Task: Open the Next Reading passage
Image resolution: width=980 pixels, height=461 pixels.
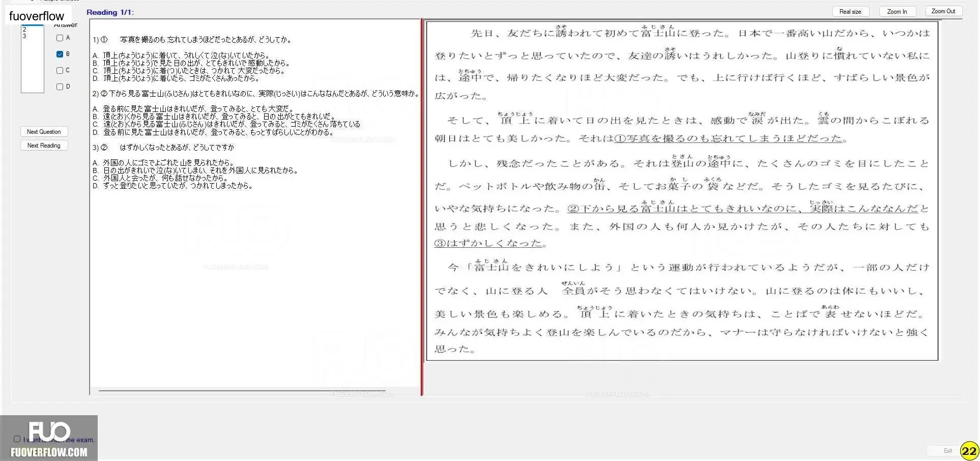Action: (44, 146)
